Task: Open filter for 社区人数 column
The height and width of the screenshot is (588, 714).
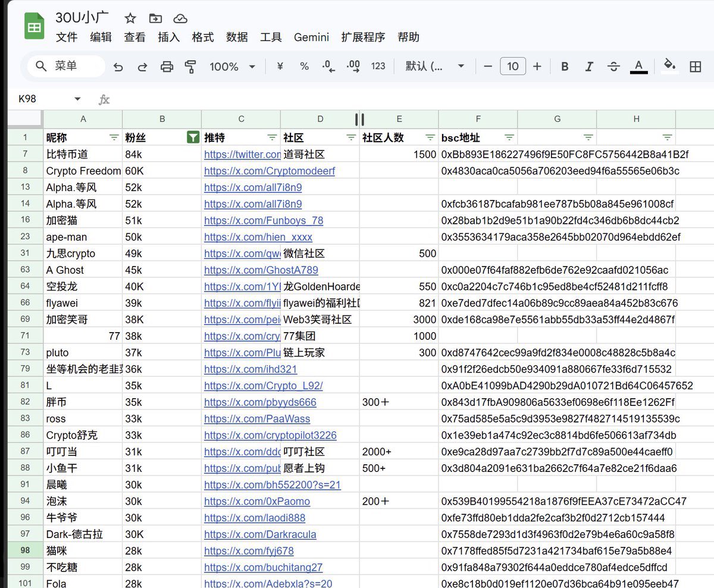Action: [x=430, y=137]
